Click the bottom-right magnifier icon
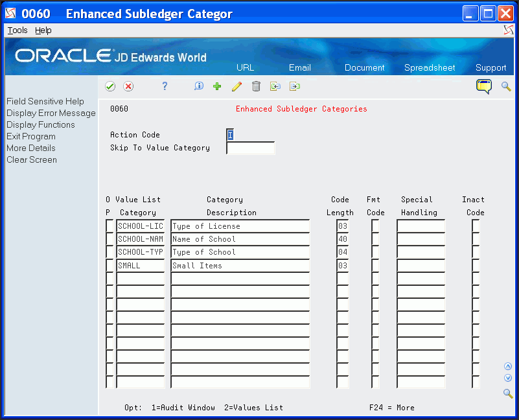The width and height of the screenshot is (519, 420). point(508,393)
